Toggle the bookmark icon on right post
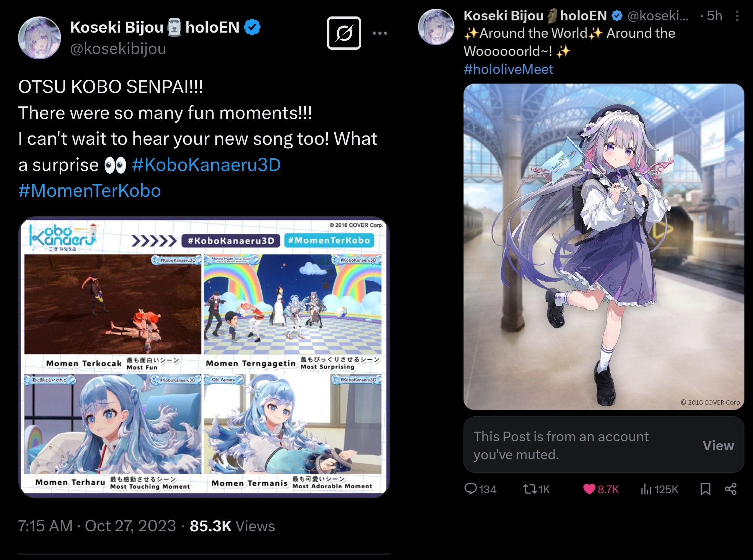This screenshot has width=753, height=560. coord(706,489)
